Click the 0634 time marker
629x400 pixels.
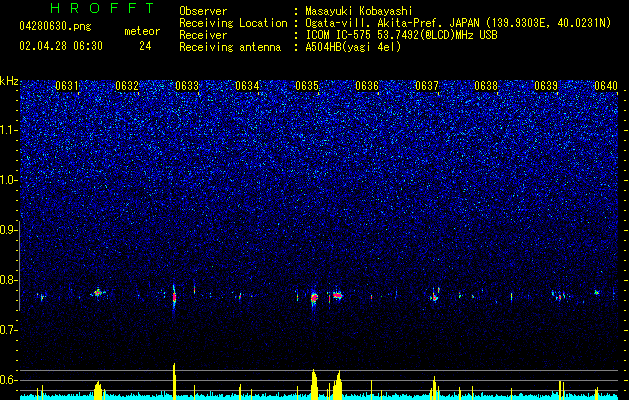pyautogui.click(x=247, y=85)
